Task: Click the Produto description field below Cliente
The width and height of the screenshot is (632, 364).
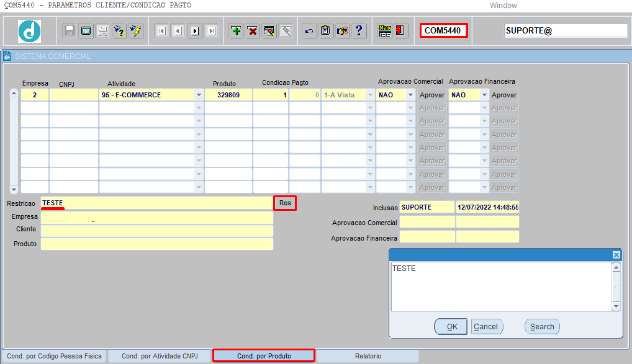Action: [x=157, y=244]
